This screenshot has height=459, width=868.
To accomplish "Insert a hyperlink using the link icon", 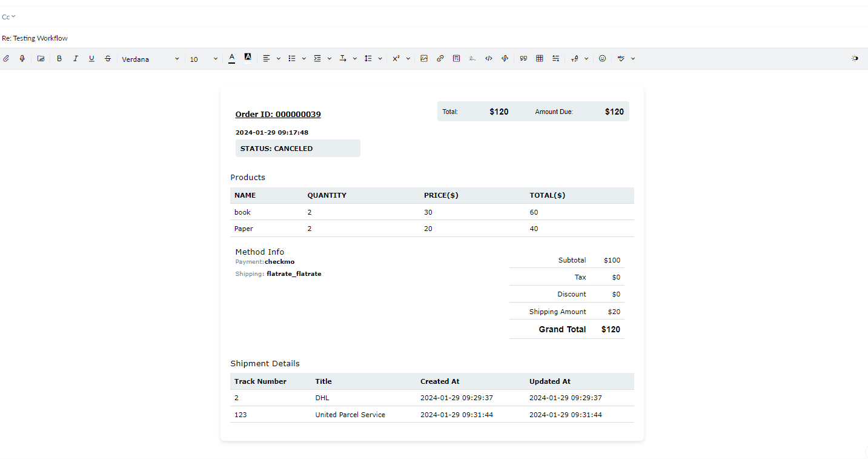I will [x=440, y=59].
